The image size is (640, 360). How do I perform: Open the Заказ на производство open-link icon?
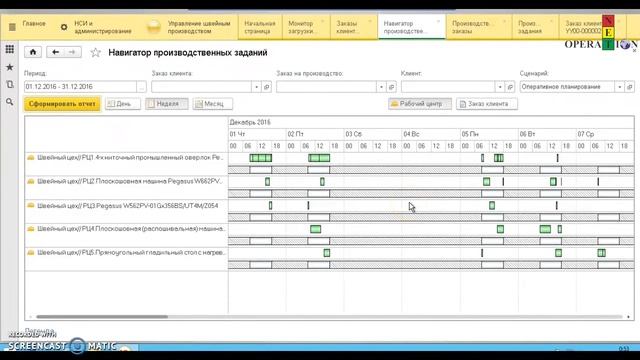point(391,87)
